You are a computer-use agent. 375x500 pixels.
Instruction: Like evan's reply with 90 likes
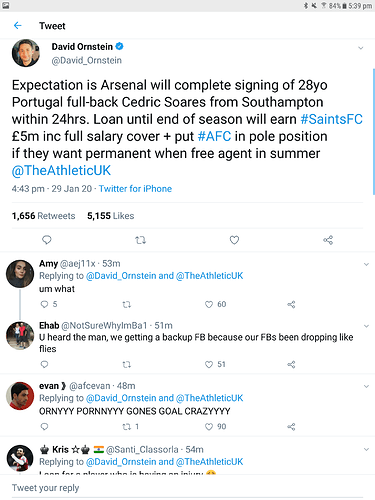(209, 427)
